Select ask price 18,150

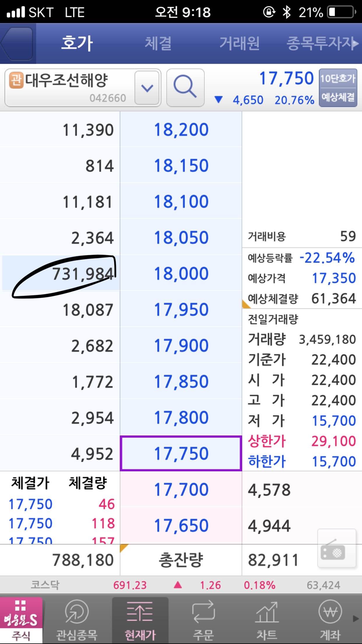tap(181, 165)
